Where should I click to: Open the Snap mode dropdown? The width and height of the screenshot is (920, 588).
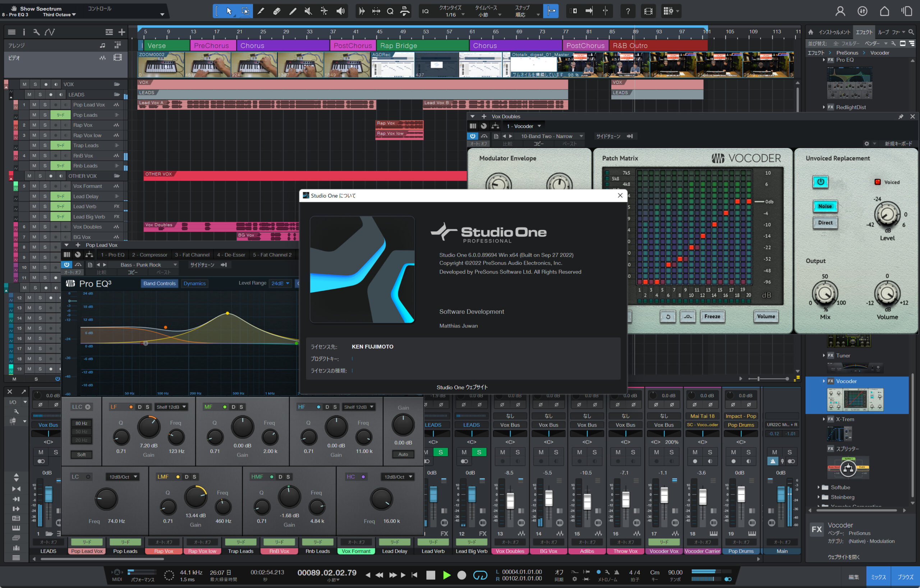click(527, 14)
